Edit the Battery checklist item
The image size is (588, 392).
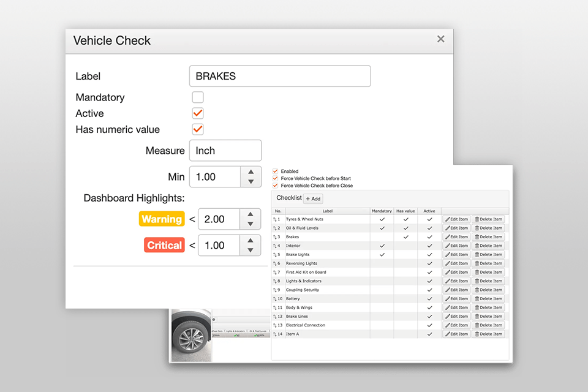[x=456, y=299]
